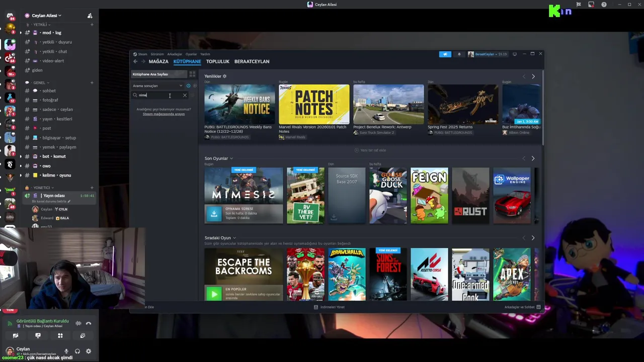This screenshot has width=644, height=362.
Task: Open Yardım menu in Steam
Action: (x=205, y=54)
